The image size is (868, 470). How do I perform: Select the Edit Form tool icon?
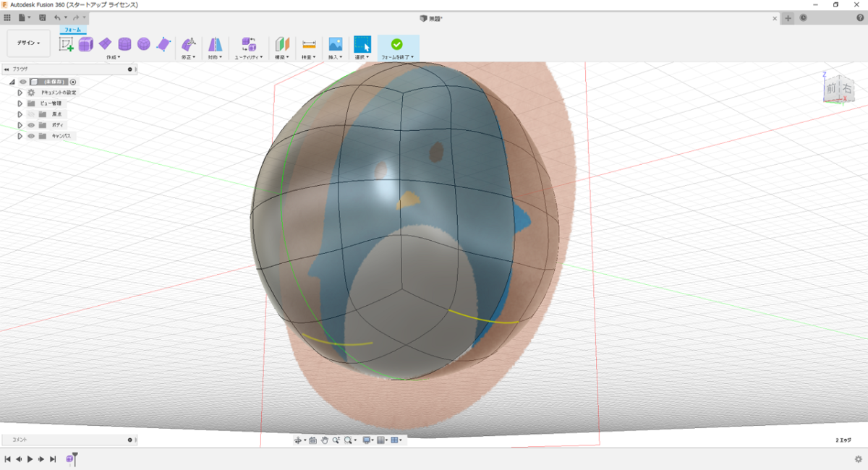click(189, 44)
